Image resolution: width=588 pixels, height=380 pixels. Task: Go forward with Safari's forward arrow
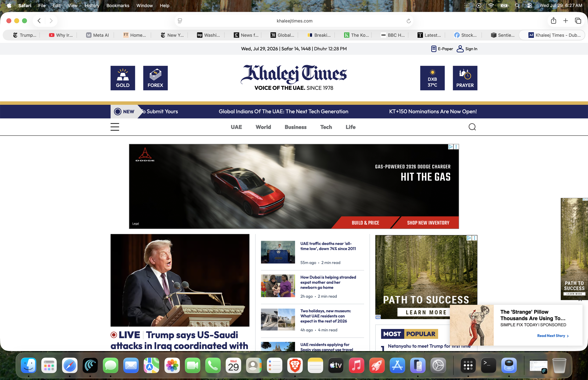[51, 21]
